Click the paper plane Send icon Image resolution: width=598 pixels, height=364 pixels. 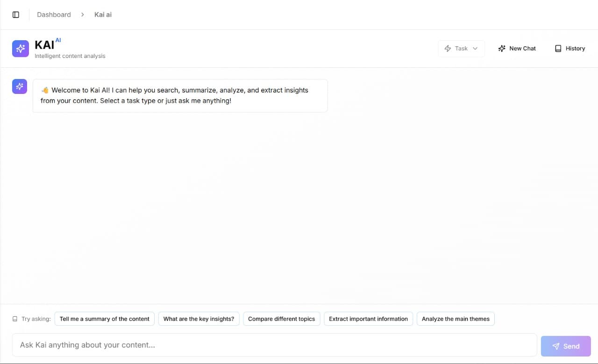click(x=555, y=346)
